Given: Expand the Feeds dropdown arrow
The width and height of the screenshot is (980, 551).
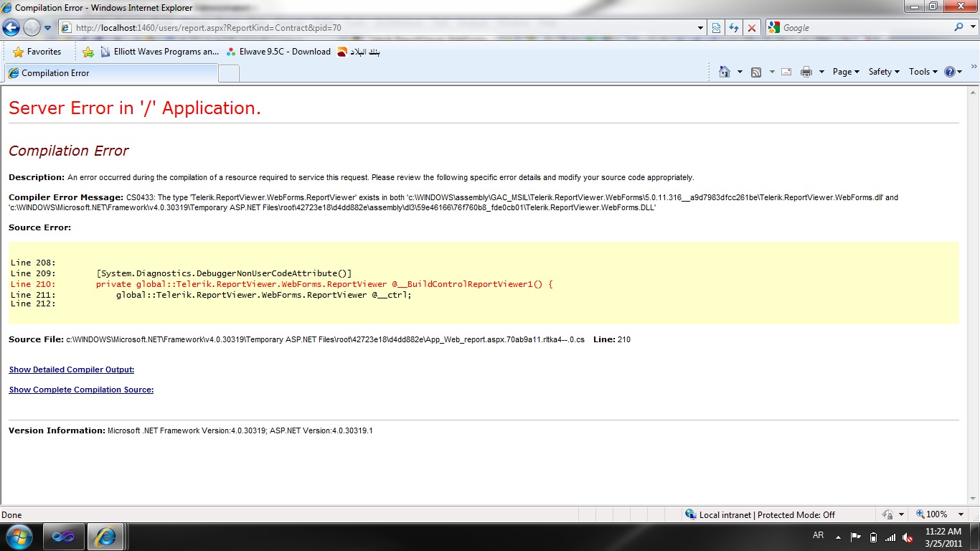Looking at the screenshot, I should click(772, 72).
